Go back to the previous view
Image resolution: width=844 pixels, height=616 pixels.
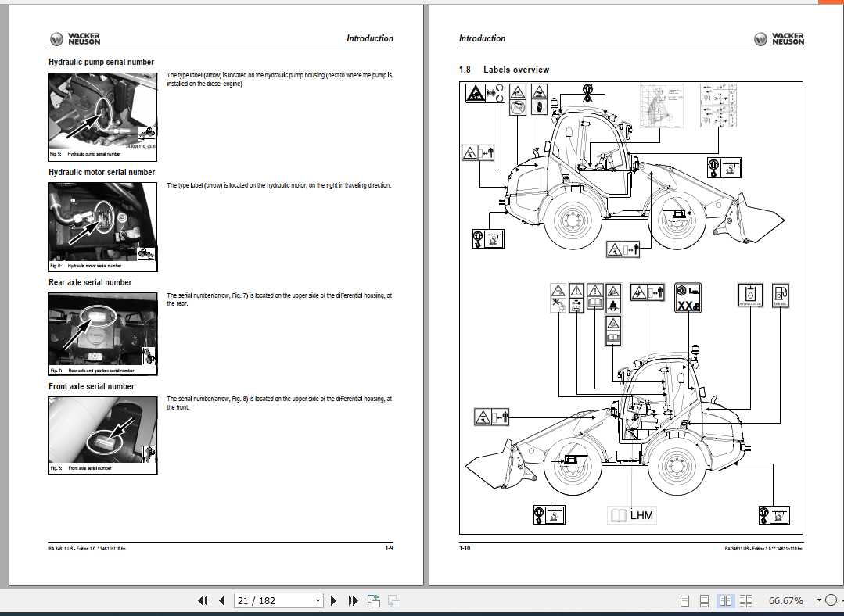tap(373, 600)
